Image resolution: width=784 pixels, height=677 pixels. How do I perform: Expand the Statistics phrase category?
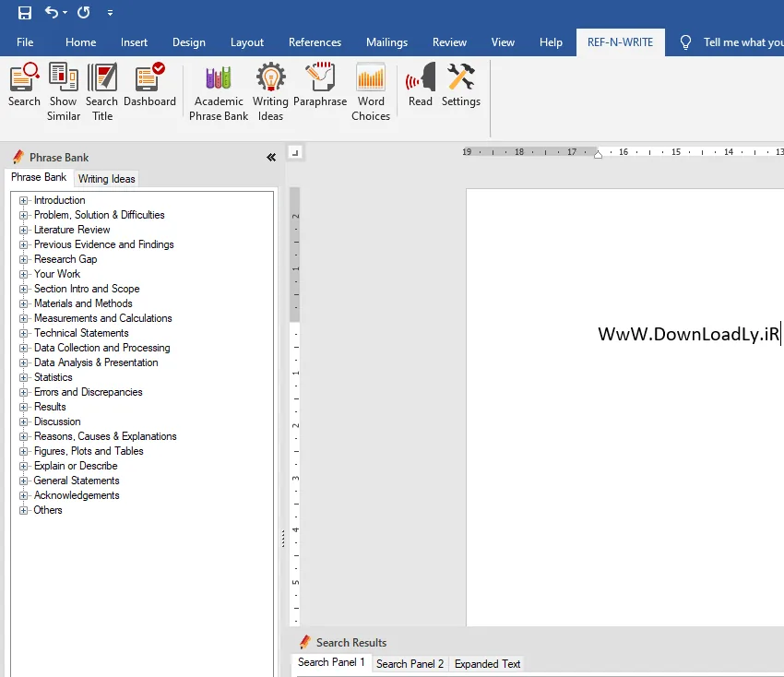click(23, 377)
